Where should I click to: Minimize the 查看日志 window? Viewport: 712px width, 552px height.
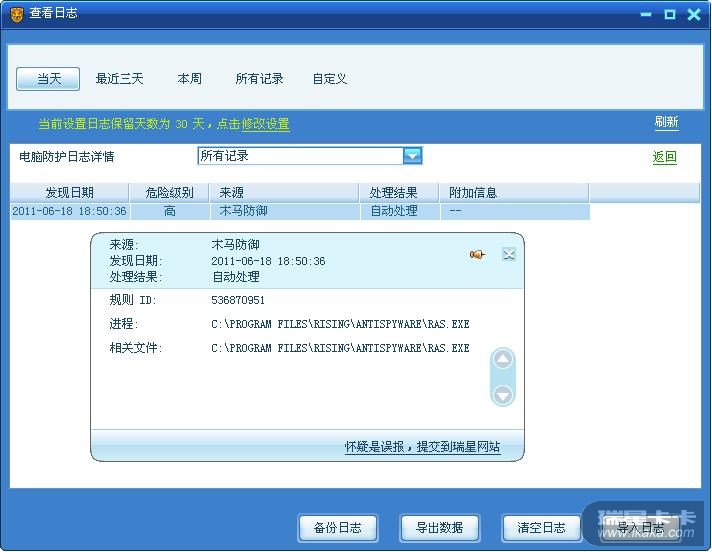pos(646,15)
